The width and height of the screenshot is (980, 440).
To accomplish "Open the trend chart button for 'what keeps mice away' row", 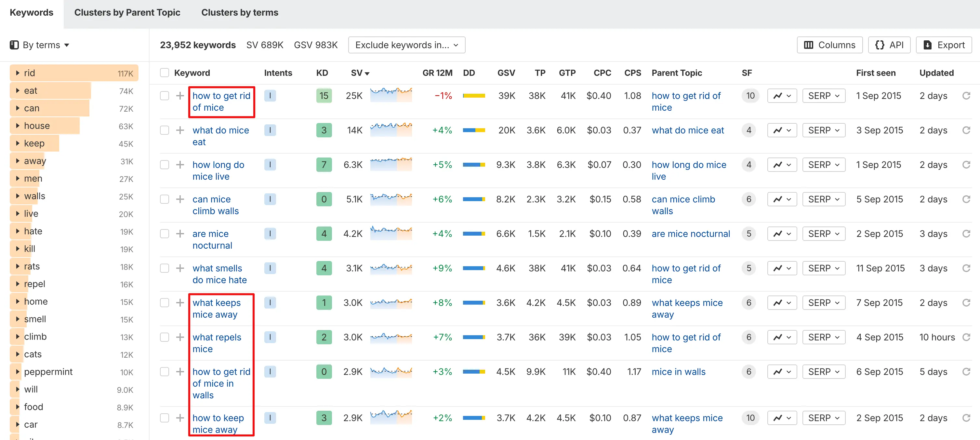I will tap(782, 303).
